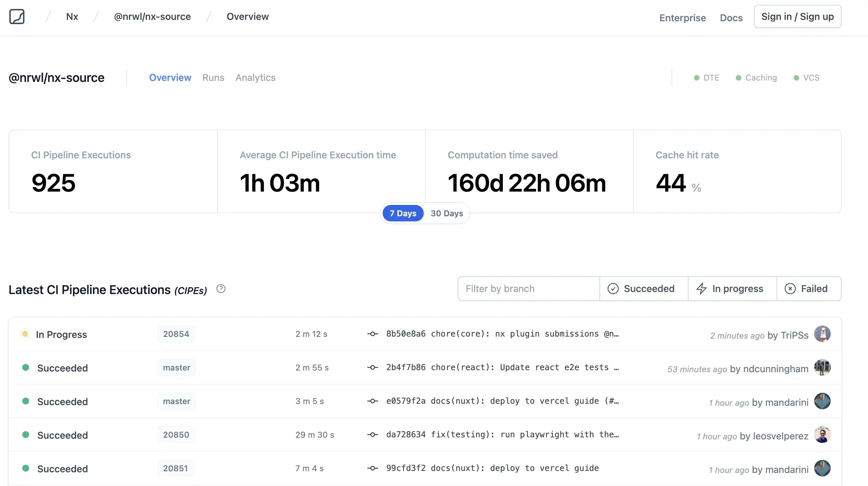The width and height of the screenshot is (868, 486).
Task: Open the Enterprise link
Action: tap(682, 18)
